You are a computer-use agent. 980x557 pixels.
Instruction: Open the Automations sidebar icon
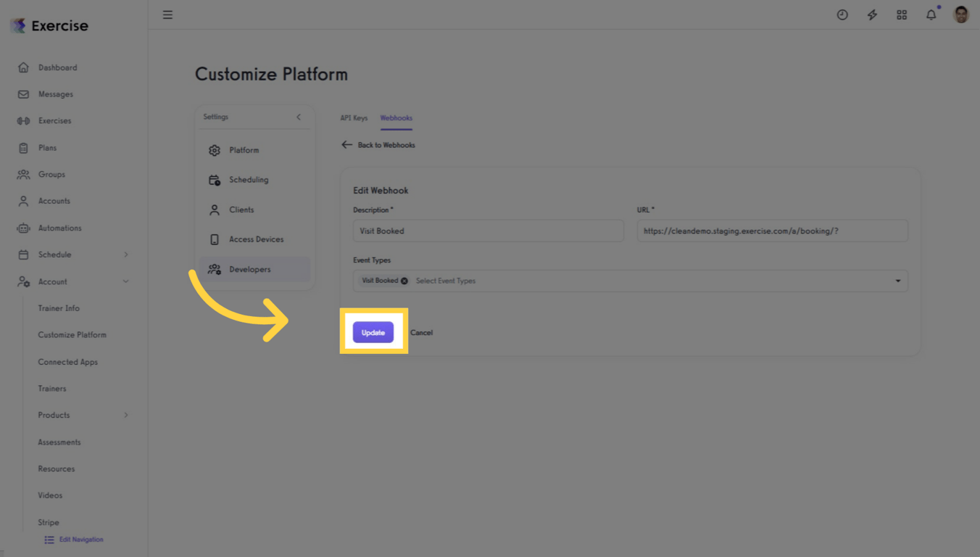pyautogui.click(x=22, y=228)
